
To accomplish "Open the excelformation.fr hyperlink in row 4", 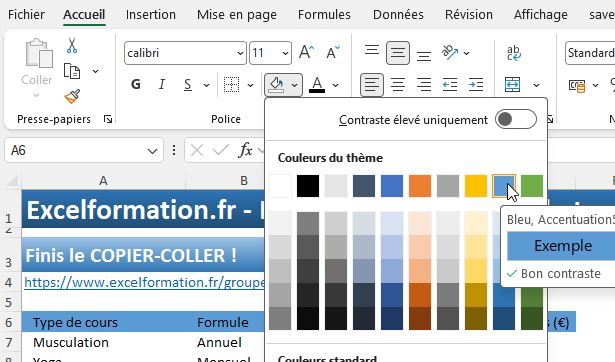I will [x=144, y=282].
